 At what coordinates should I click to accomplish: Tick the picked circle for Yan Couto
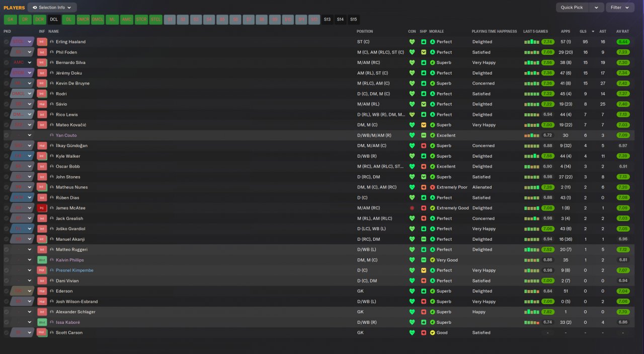click(x=6, y=135)
